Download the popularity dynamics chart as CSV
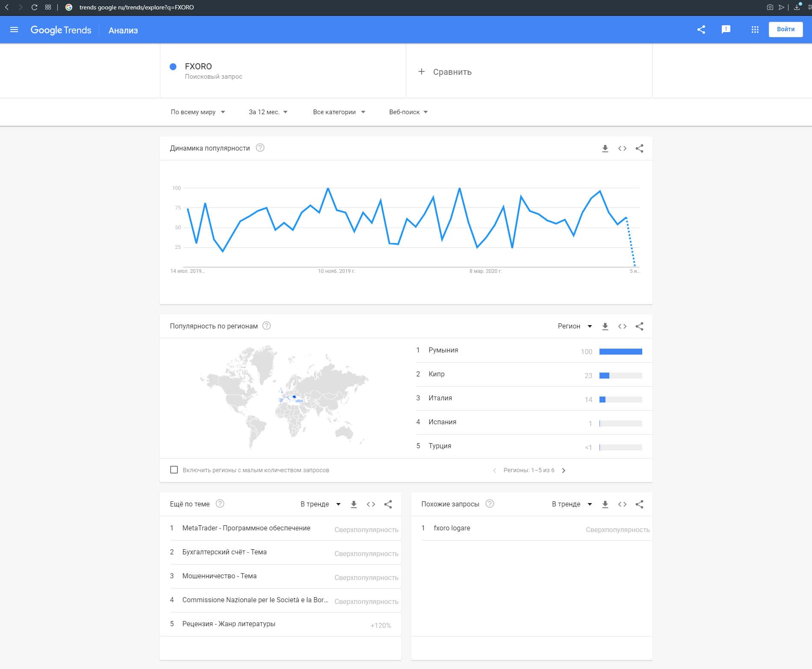The image size is (812, 669). pyautogui.click(x=605, y=148)
